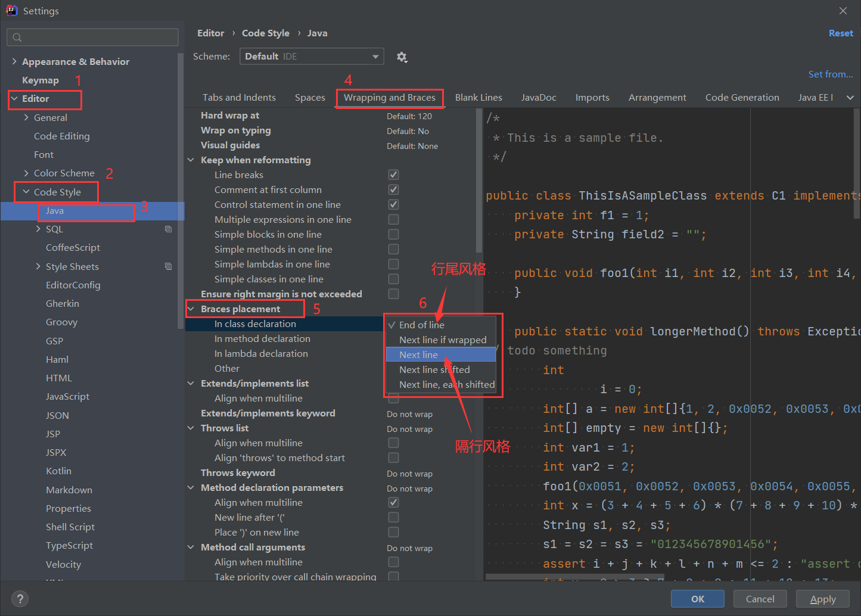The height and width of the screenshot is (616, 861).
Task: Open the Scheme Default dropdown
Action: tap(312, 57)
